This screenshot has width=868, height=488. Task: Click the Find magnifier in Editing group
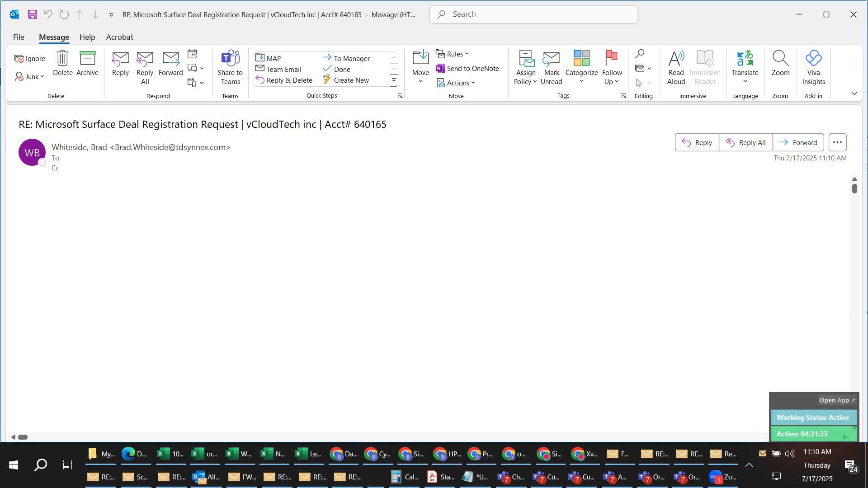pos(640,54)
